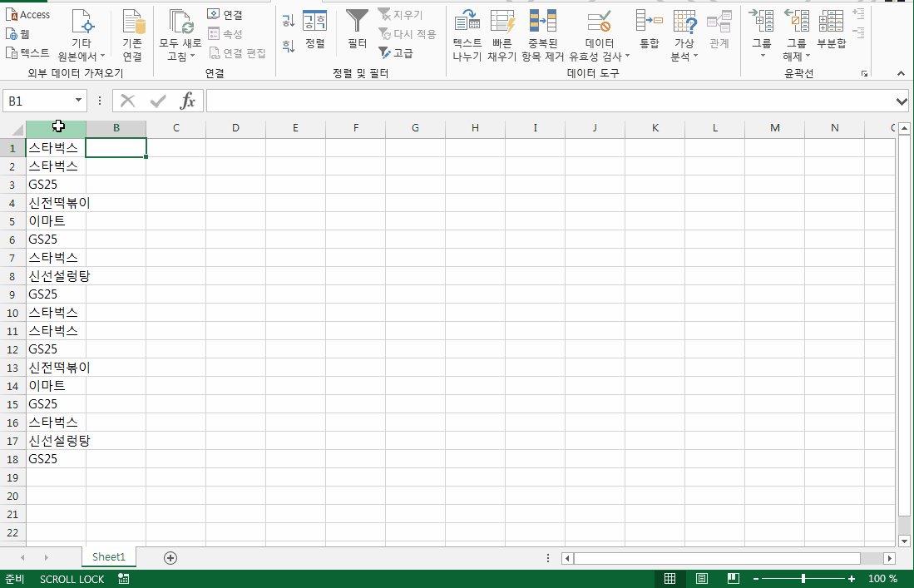Open 연결 connections button
914x588 pixels.
point(225,15)
